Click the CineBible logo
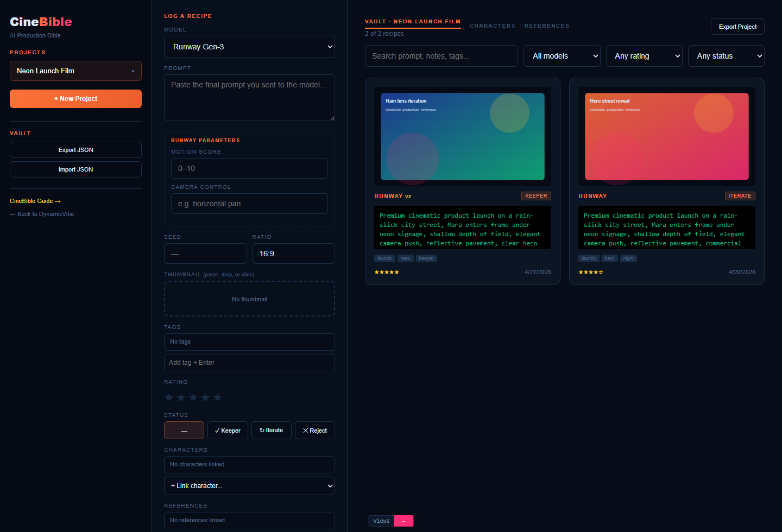 [x=41, y=22]
